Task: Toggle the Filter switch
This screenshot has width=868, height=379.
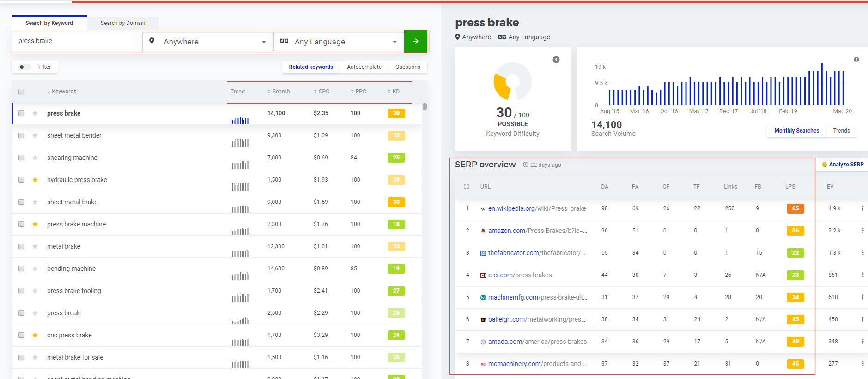Action: (24, 67)
